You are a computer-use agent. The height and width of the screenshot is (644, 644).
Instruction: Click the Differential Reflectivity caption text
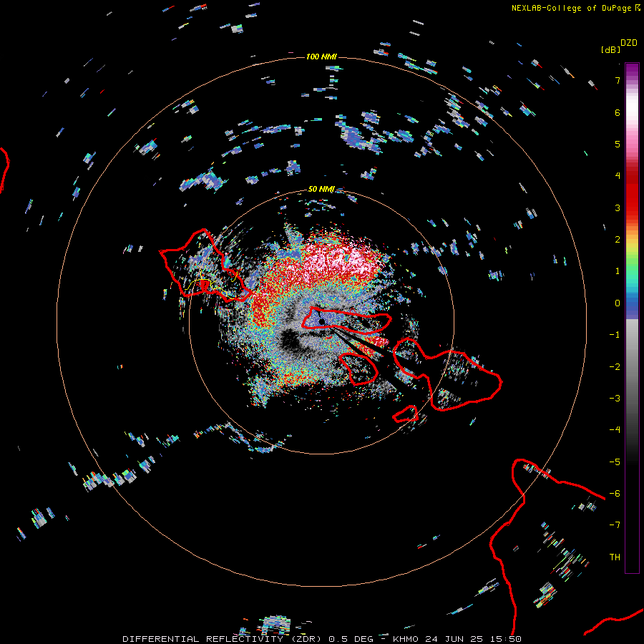point(322,639)
